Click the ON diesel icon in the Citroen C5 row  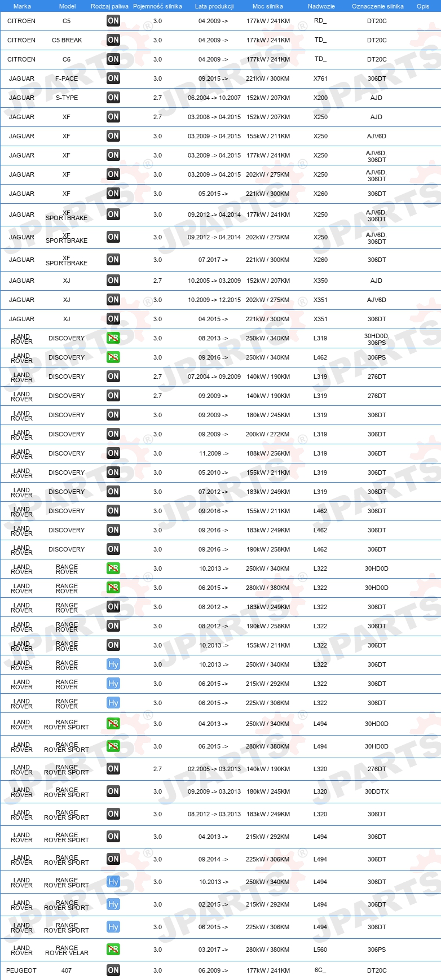(x=113, y=21)
